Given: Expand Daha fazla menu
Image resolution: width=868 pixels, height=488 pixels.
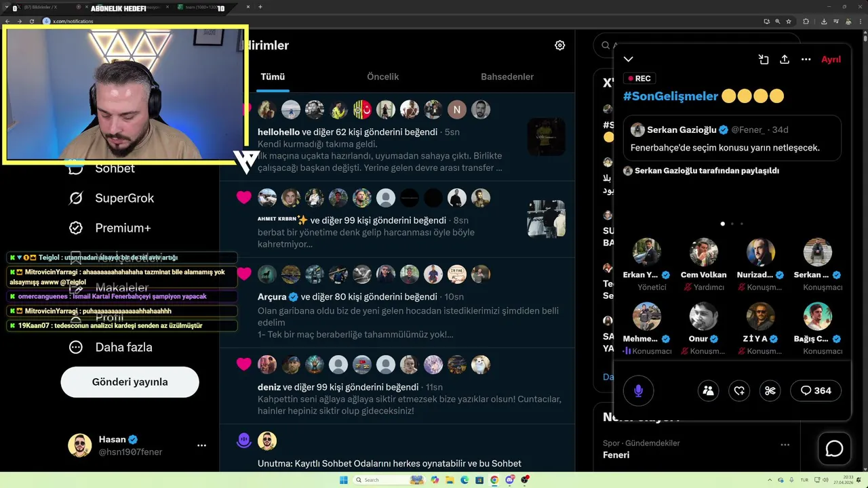Looking at the screenshot, I should [x=111, y=347].
